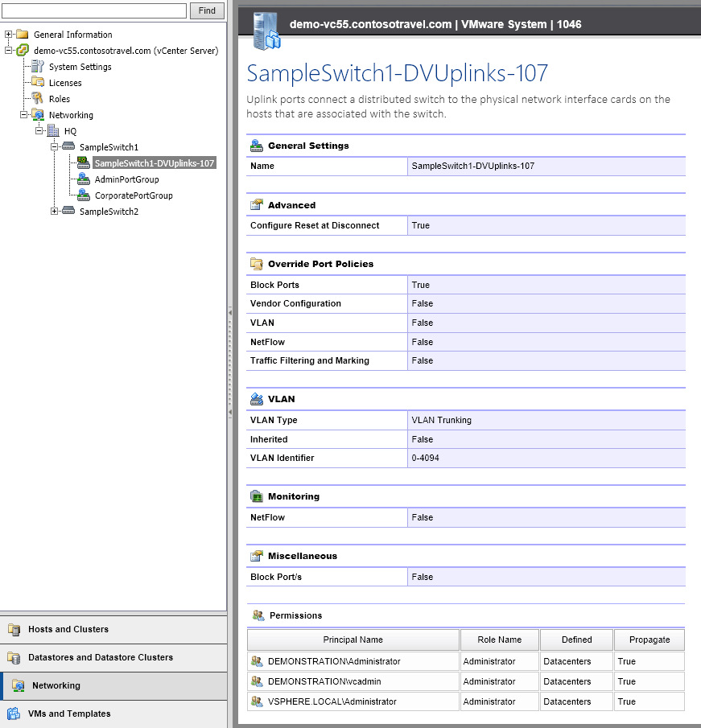This screenshot has height=728, width=701.
Task: Click the General Information folder icon
Action: 23,35
